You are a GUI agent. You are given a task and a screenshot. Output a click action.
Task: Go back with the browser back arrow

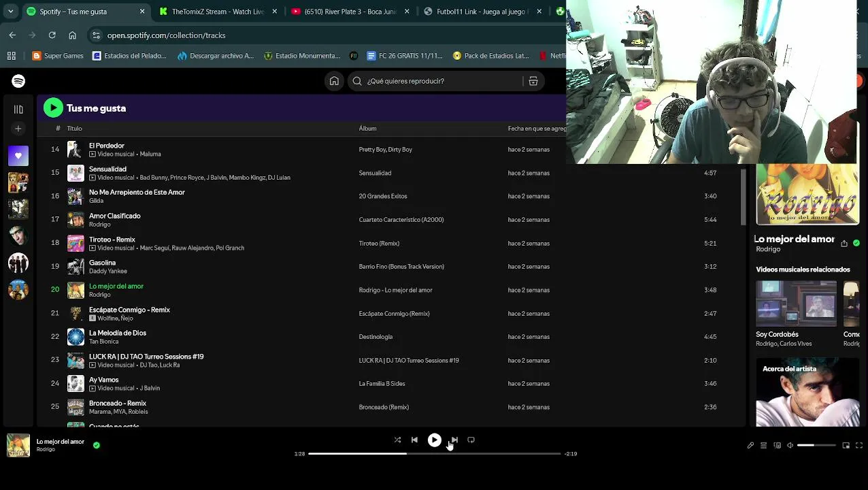point(12,35)
